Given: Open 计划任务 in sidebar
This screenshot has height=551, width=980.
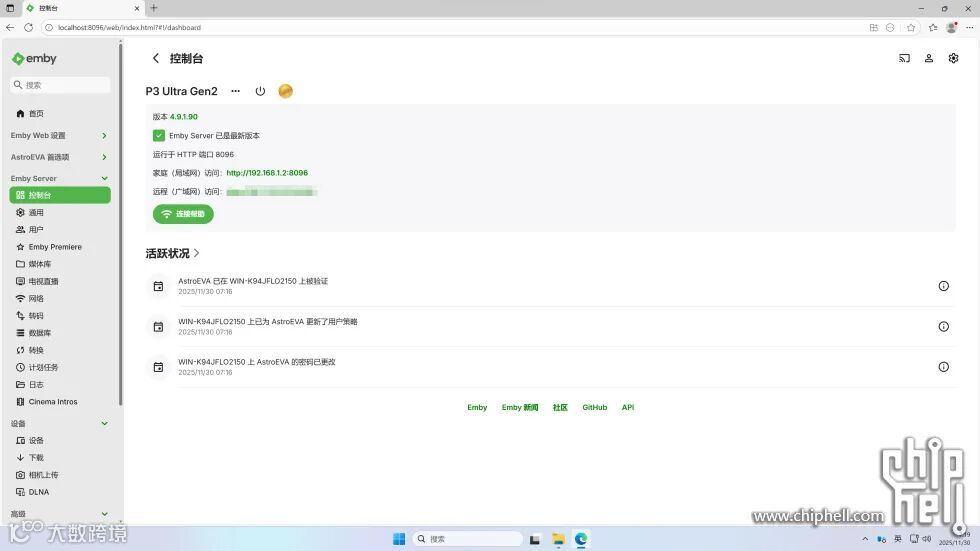Looking at the screenshot, I should (x=60, y=367).
